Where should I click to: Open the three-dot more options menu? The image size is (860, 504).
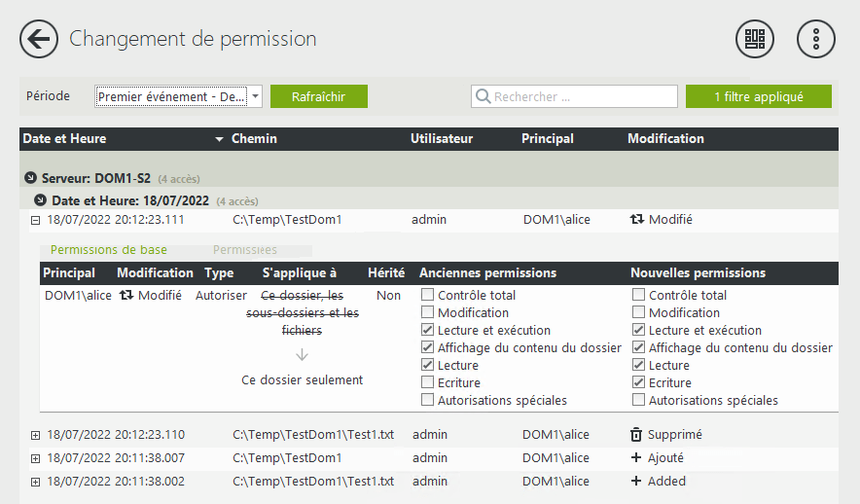[x=816, y=39]
